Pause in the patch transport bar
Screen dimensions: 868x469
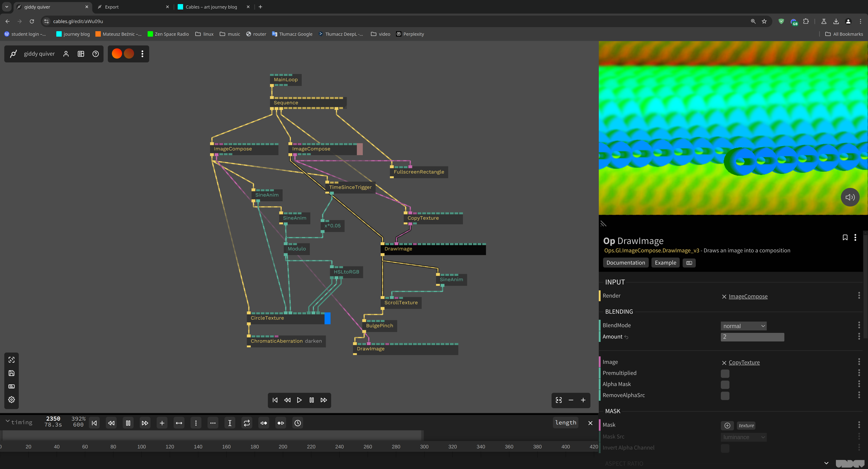coord(312,400)
